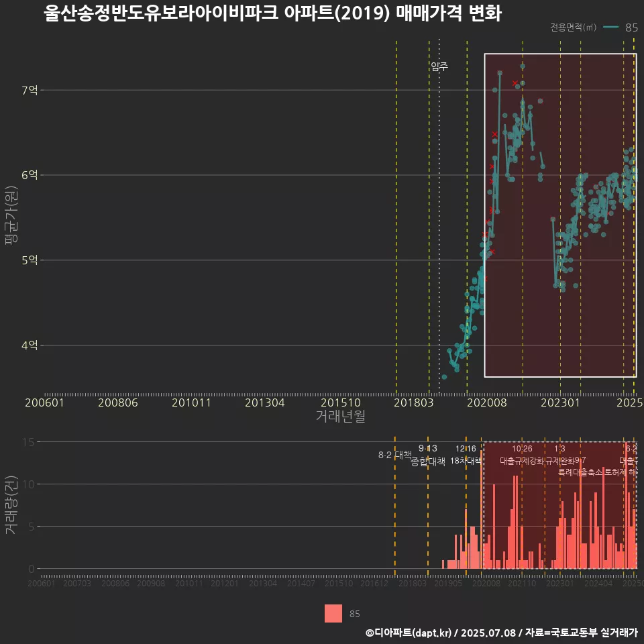Screen dimensions: 644x644
Task: Click 200908 on the volume chart axis
Action: click(151, 583)
